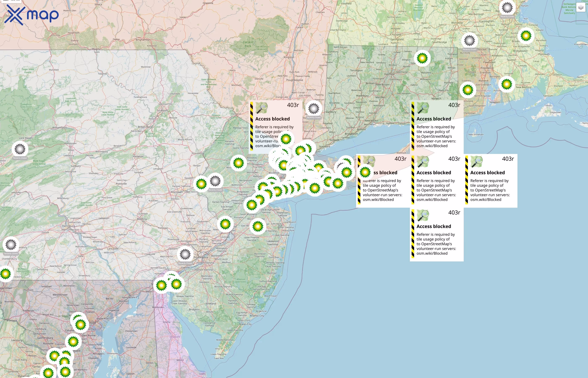Select the BP marker at the left map edge

pyautogui.click(x=5, y=274)
